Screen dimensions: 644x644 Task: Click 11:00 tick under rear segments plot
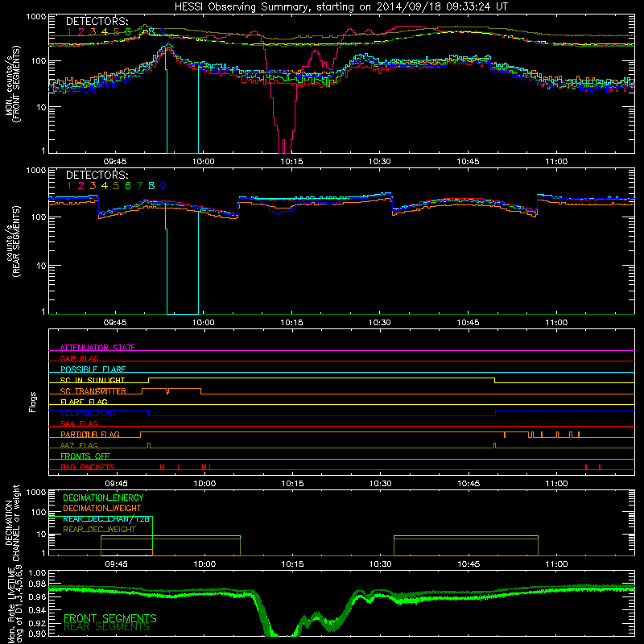point(556,323)
